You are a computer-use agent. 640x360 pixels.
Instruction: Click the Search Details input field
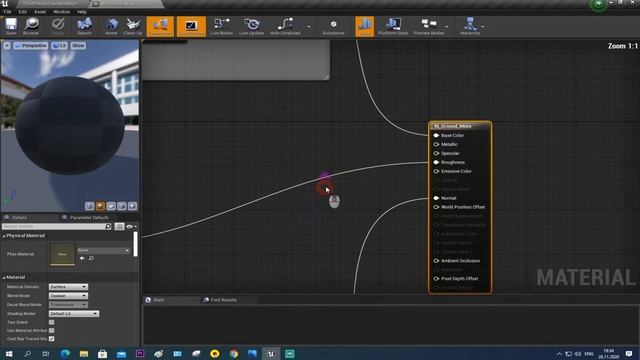57,226
